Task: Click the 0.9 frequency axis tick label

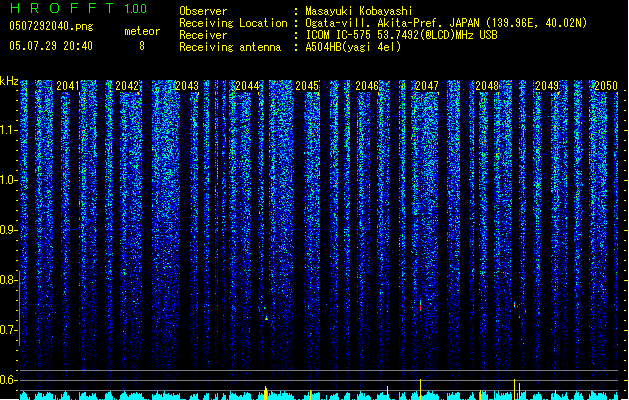Action: click(x=8, y=230)
